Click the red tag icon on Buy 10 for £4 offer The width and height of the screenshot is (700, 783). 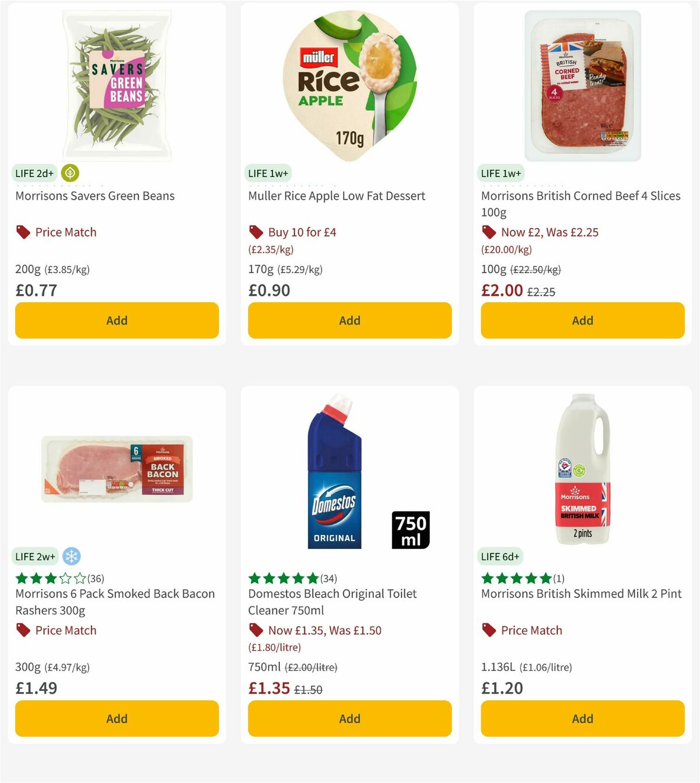256,232
